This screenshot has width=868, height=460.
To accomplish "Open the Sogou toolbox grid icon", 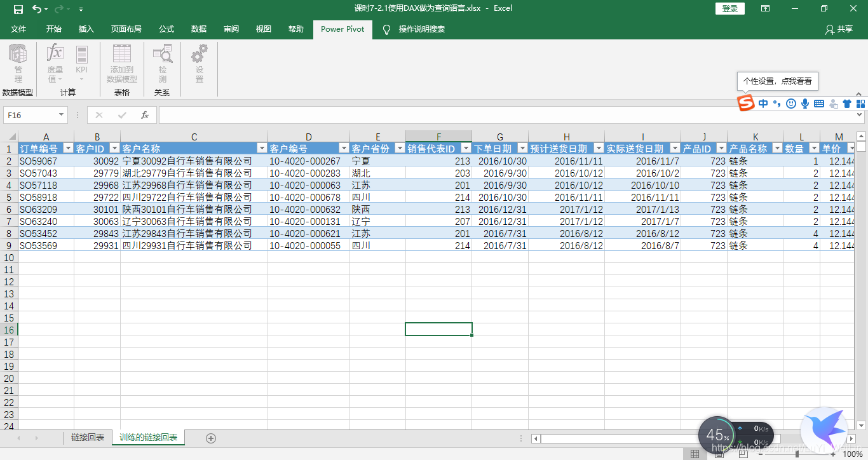I will pyautogui.click(x=860, y=104).
